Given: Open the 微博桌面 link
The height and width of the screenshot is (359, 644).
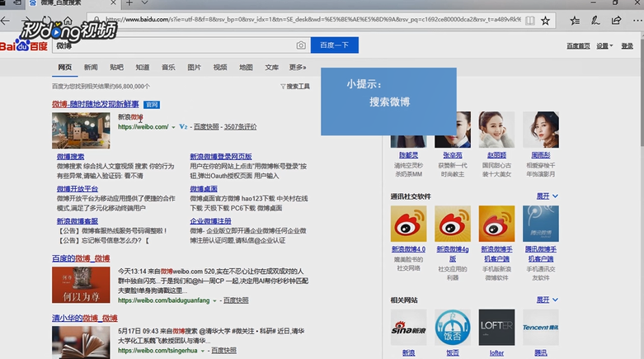Looking at the screenshot, I should [204, 189].
